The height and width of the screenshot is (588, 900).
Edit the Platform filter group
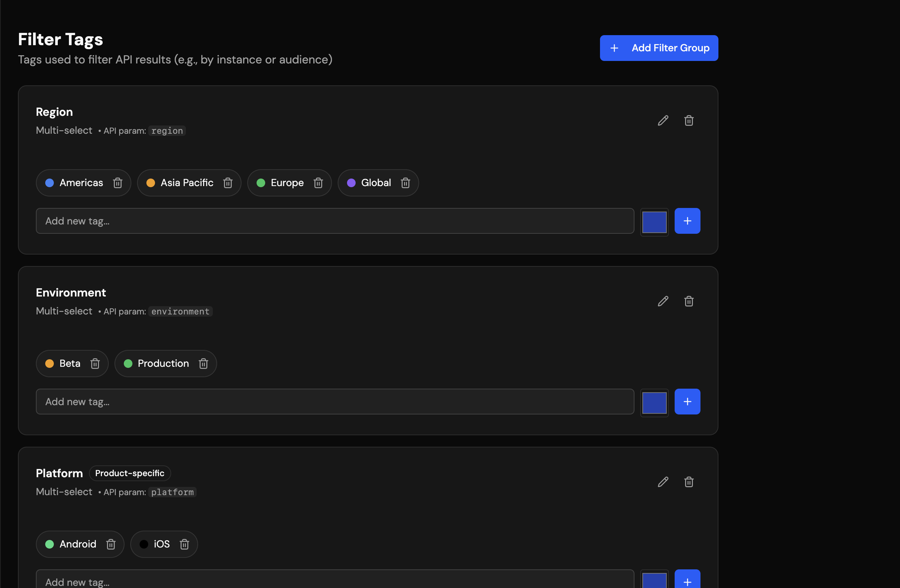point(662,482)
